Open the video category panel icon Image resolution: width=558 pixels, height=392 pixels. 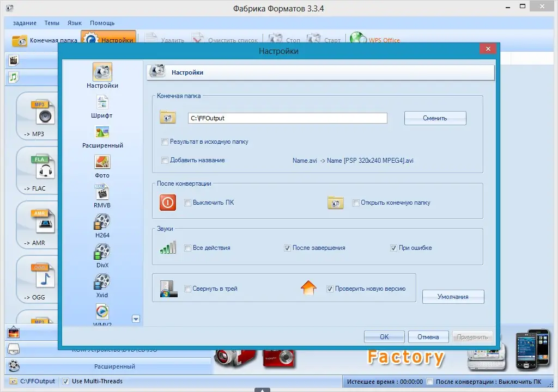(14, 60)
